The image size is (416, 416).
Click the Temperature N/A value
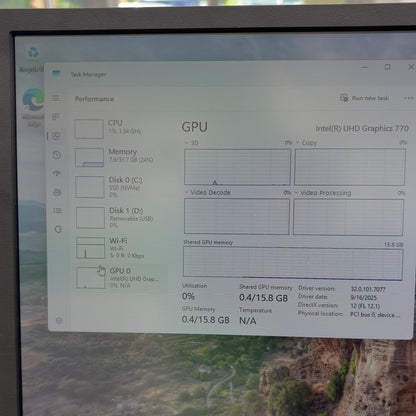(x=248, y=321)
